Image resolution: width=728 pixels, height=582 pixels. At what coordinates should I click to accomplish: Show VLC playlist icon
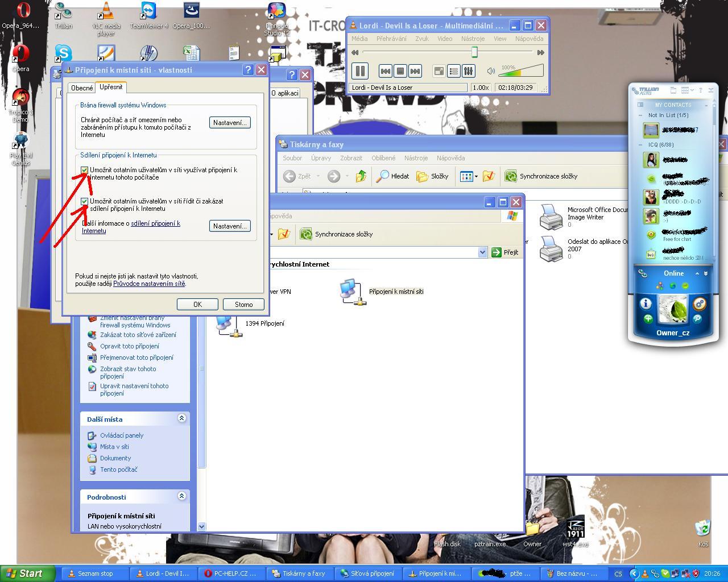(454, 71)
